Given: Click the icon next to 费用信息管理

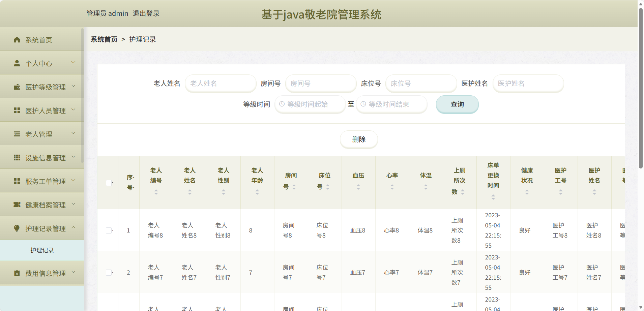Looking at the screenshot, I should click(17, 273).
